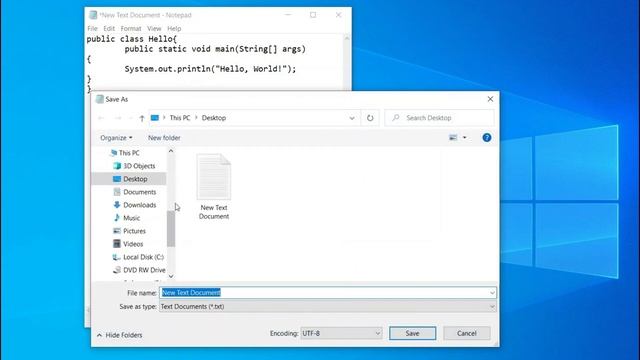This screenshot has width=640, height=360.
Task: Select Pictures in the navigation tree
Action: pos(134,231)
